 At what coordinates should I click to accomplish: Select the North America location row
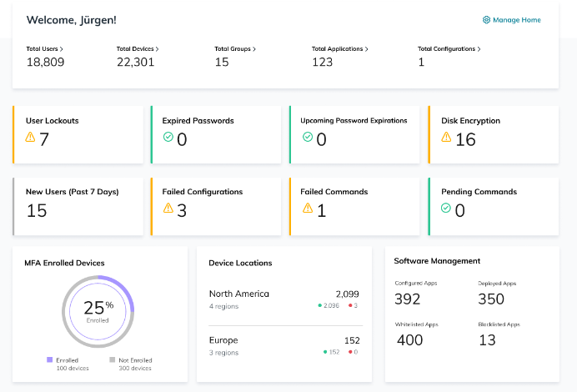tap(283, 299)
